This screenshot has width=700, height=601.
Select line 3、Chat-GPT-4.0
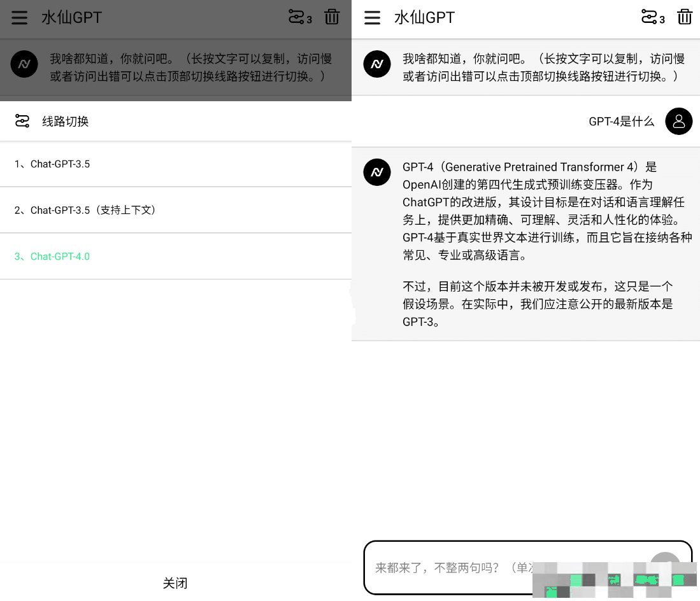pyautogui.click(x=176, y=257)
